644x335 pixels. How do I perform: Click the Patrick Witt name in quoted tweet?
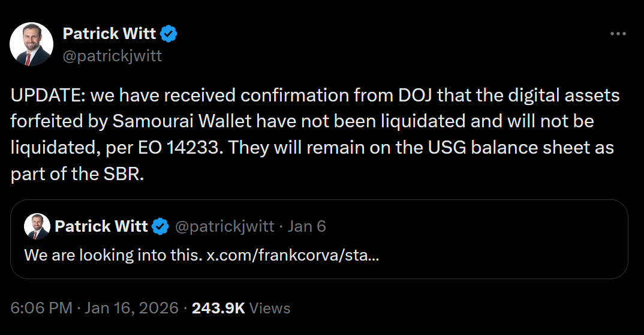click(x=101, y=226)
